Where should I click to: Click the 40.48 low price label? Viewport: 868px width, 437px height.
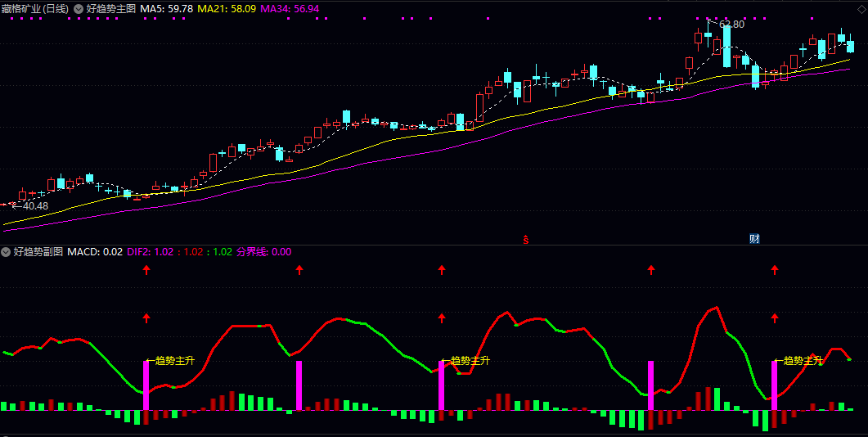[35, 206]
